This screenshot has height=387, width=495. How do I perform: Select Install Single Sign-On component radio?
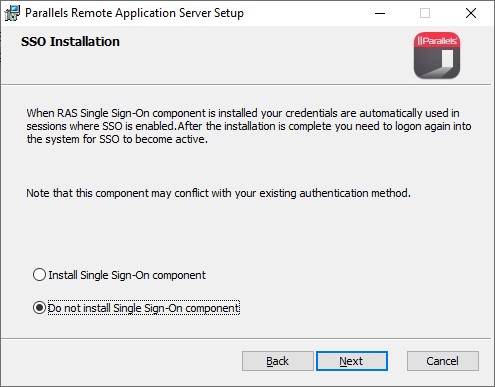[x=39, y=275]
